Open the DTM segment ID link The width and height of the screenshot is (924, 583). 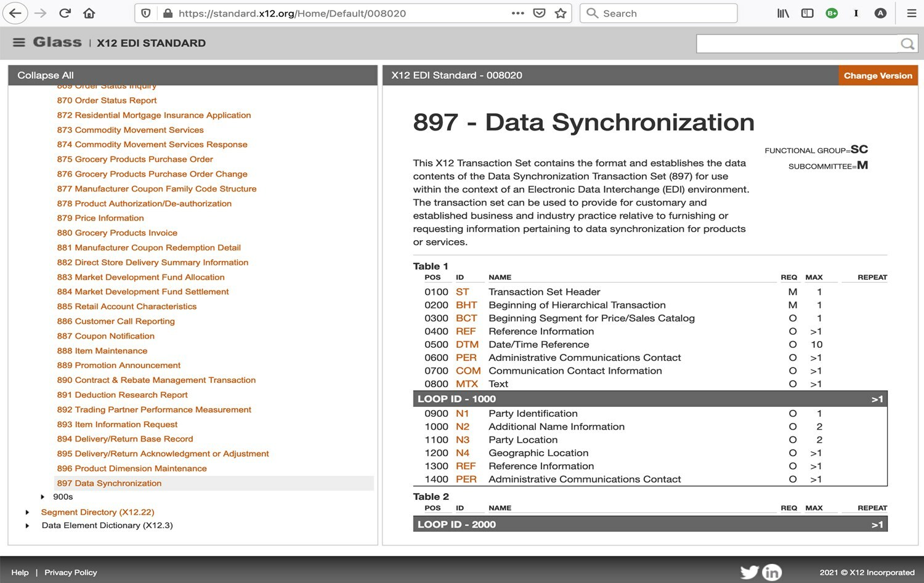tap(467, 345)
